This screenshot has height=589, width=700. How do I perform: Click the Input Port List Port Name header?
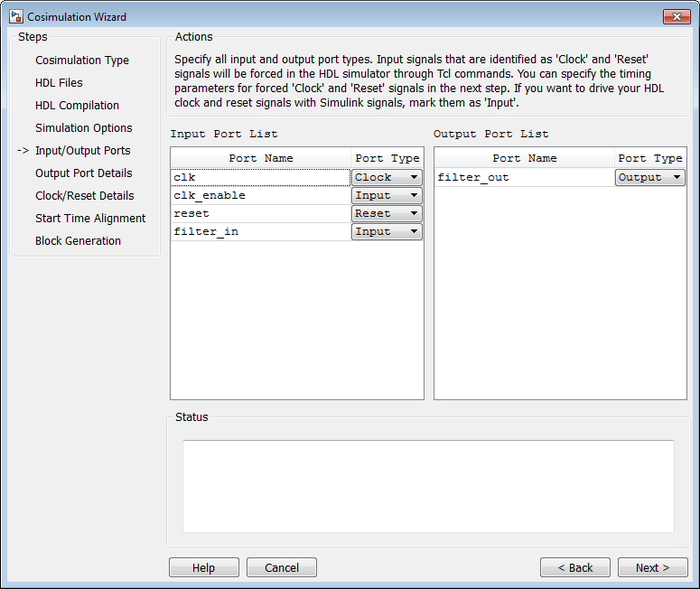point(261,158)
